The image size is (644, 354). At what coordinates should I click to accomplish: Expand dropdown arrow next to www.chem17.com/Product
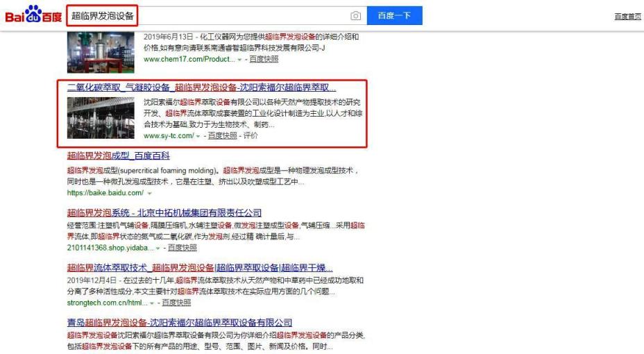pos(239,60)
